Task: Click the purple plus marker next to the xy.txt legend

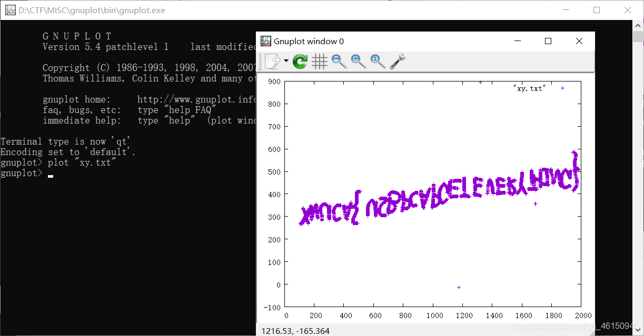Action: click(x=562, y=88)
